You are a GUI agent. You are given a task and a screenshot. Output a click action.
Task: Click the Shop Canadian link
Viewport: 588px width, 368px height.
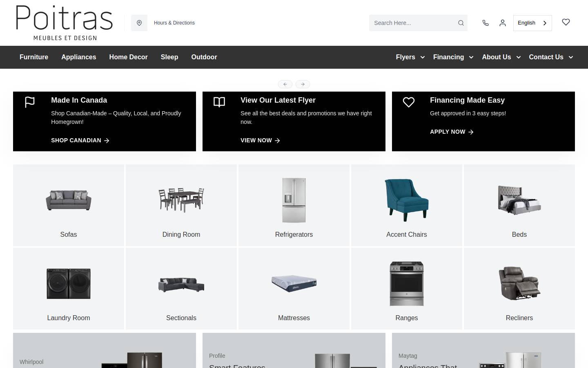click(80, 140)
